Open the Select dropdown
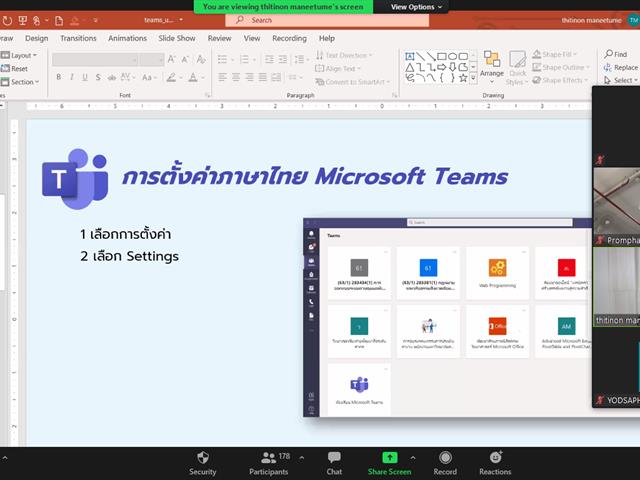The width and height of the screenshot is (640, 480). (621, 80)
